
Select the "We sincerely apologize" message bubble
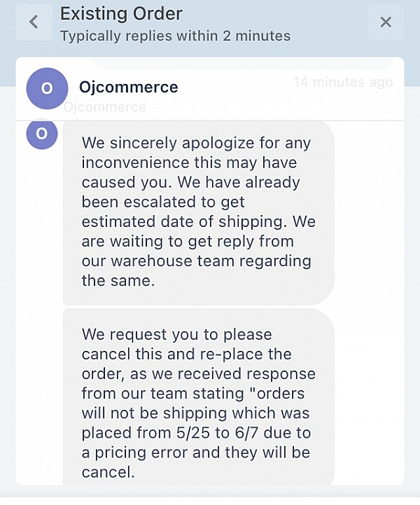coord(198,212)
